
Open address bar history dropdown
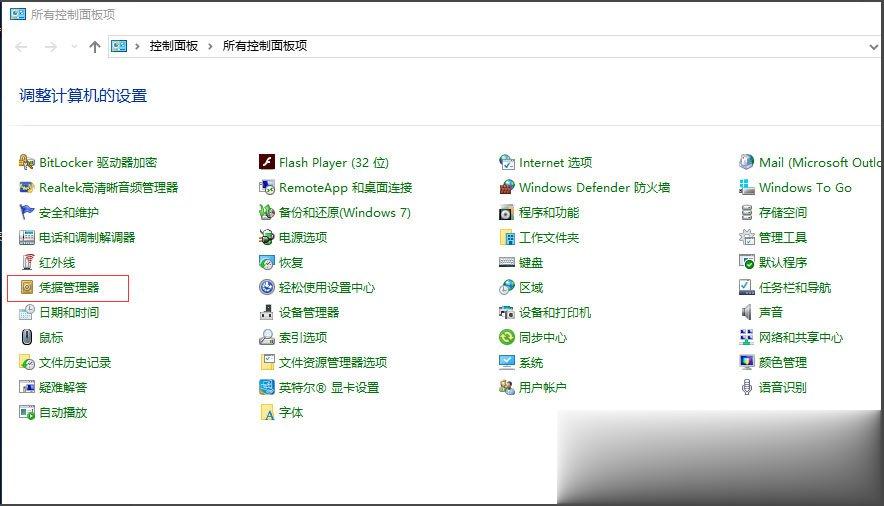873,47
